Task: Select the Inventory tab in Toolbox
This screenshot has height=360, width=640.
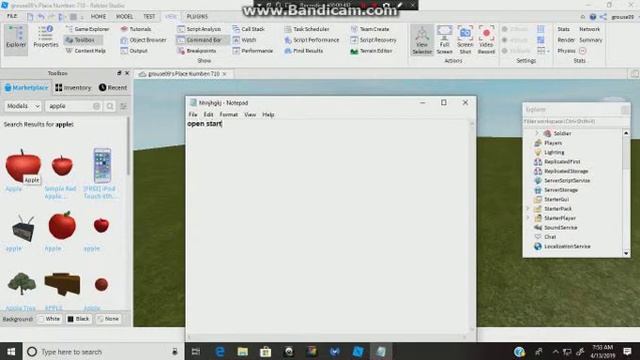Action: pyautogui.click(x=73, y=87)
